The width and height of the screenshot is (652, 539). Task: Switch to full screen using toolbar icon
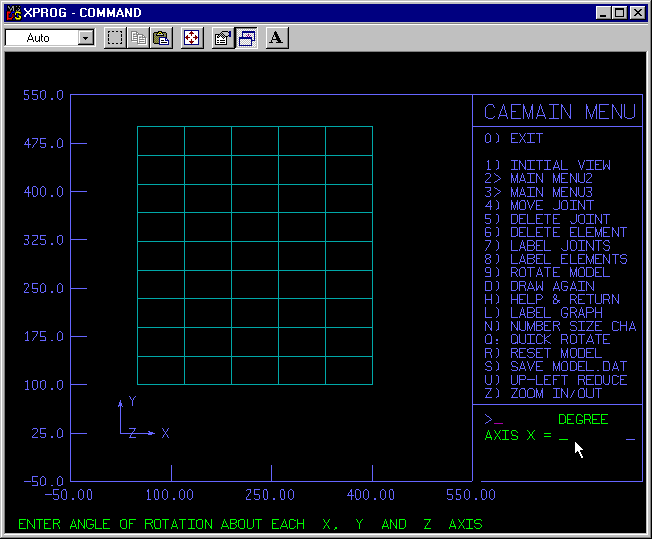(x=192, y=38)
